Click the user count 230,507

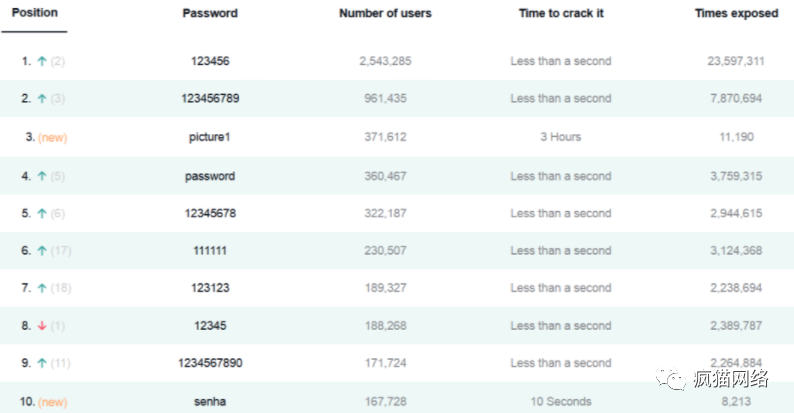pyautogui.click(x=385, y=251)
